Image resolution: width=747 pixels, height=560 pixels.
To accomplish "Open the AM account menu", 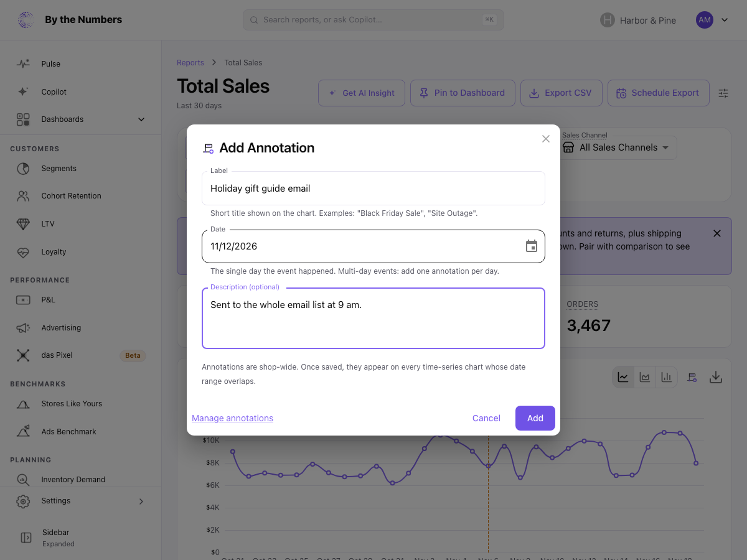I will coord(712,20).
